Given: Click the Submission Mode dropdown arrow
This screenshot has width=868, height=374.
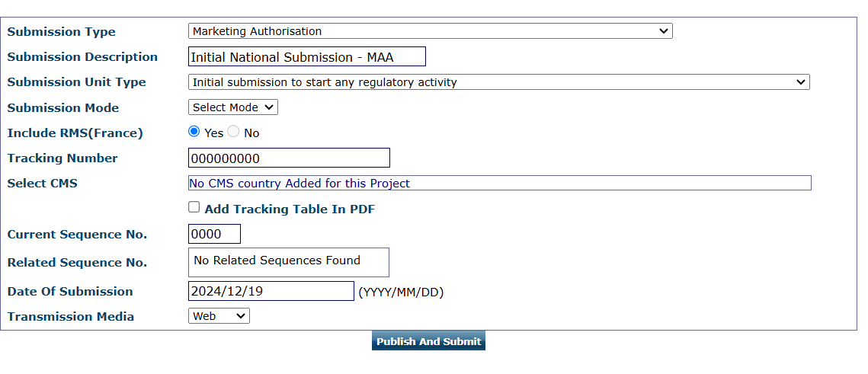Looking at the screenshot, I should [270, 107].
